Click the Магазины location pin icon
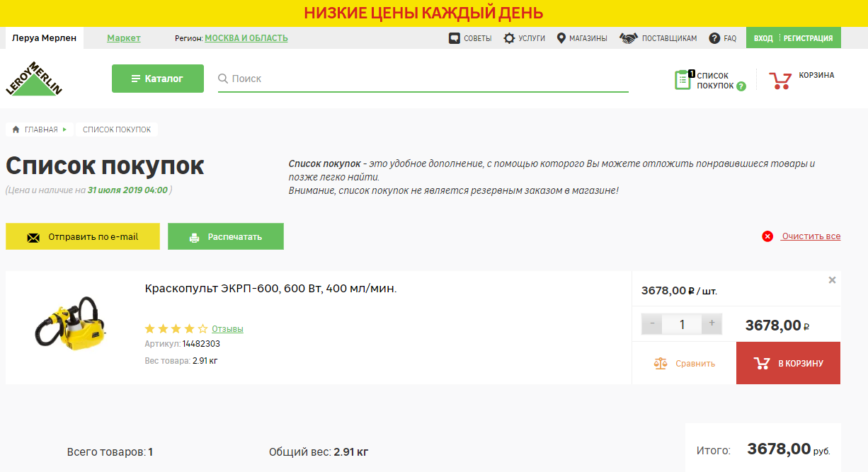The height and width of the screenshot is (472, 868). [561, 38]
